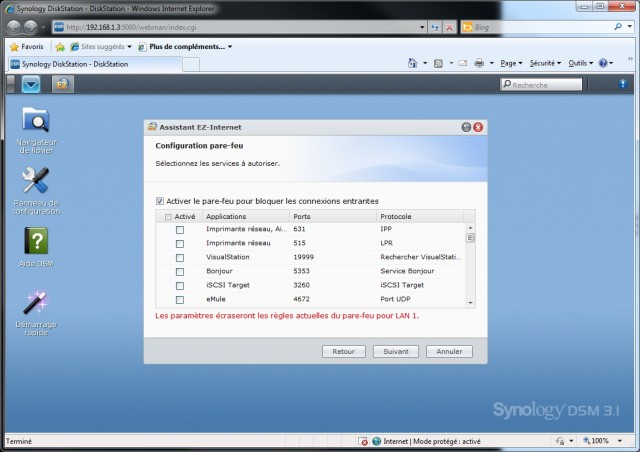
Task: Enable Imprimante réseau port 515 LPR checkbox
Action: 180,244
